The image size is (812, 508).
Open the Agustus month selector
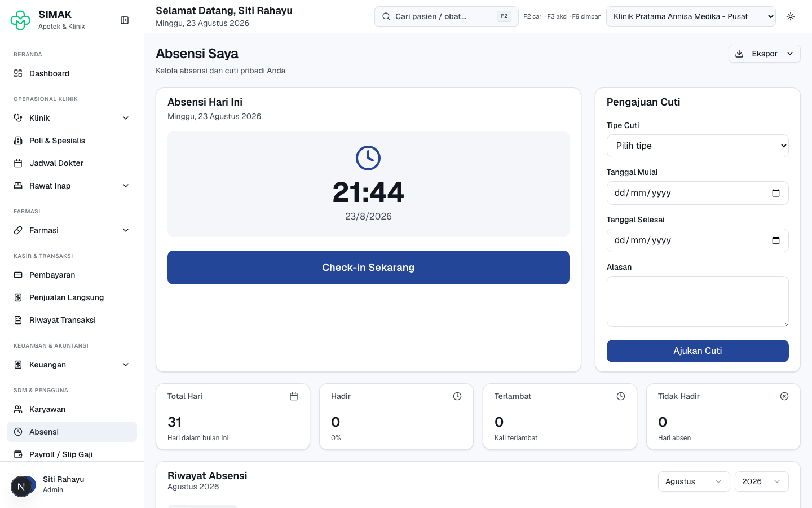[694, 481]
